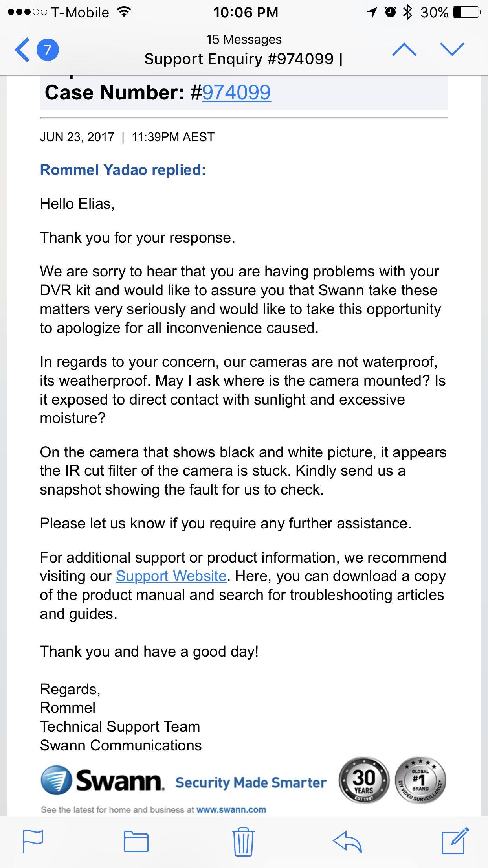Tap the Wi-Fi signal icon in status bar
The height and width of the screenshot is (868, 488).
123,13
